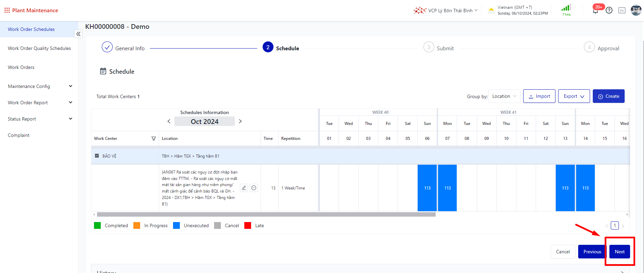Click the Next button
This screenshot has width=644, height=273.
[620, 252]
